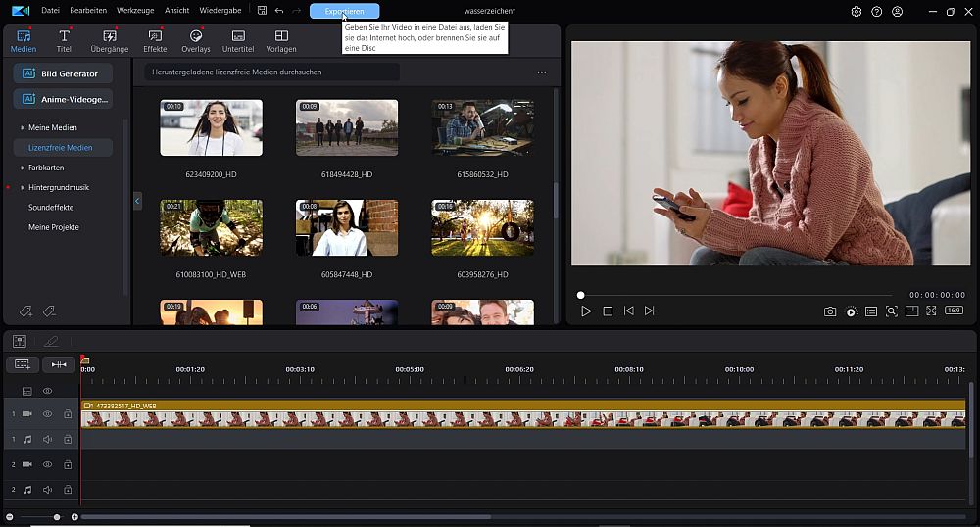Open the Werkzeuge menu
The width and height of the screenshot is (980, 527).
[x=135, y=11]
